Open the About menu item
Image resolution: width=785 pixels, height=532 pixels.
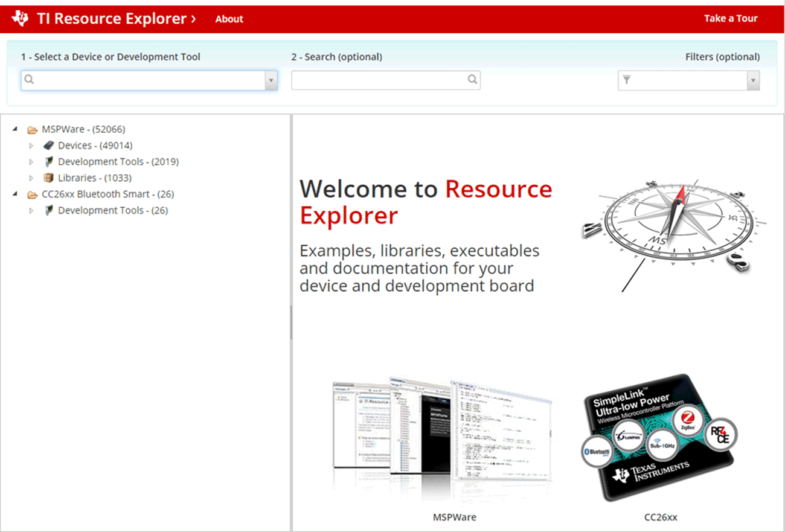[229, 19]
